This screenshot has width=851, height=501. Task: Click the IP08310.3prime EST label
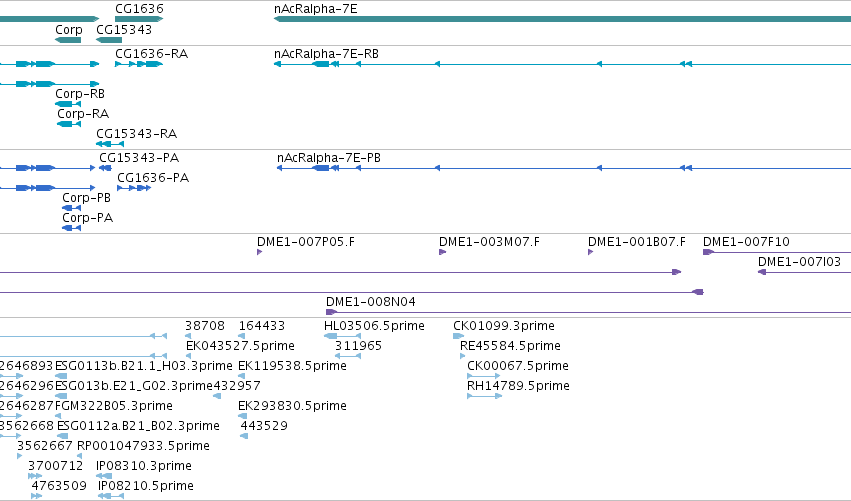click(x=144, y=466)
